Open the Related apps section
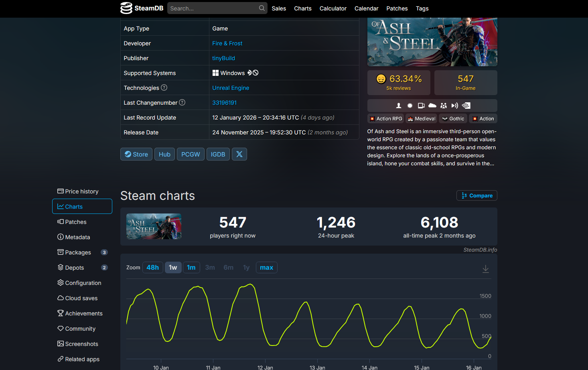Image resolution: width=588 pixels, height=370 pixels. [82, 359]
